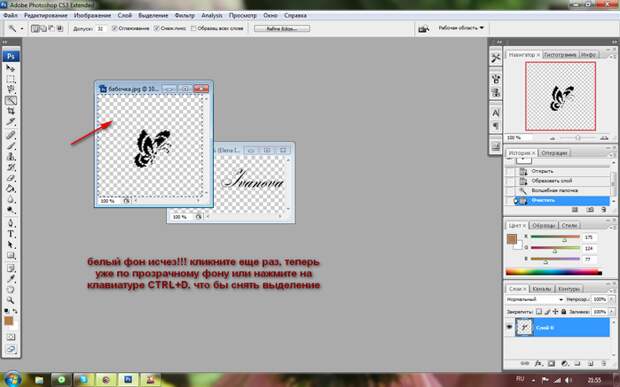Hide layer Слой 0 with eye icon
The image size is (620, 387).
click(509, 327)
